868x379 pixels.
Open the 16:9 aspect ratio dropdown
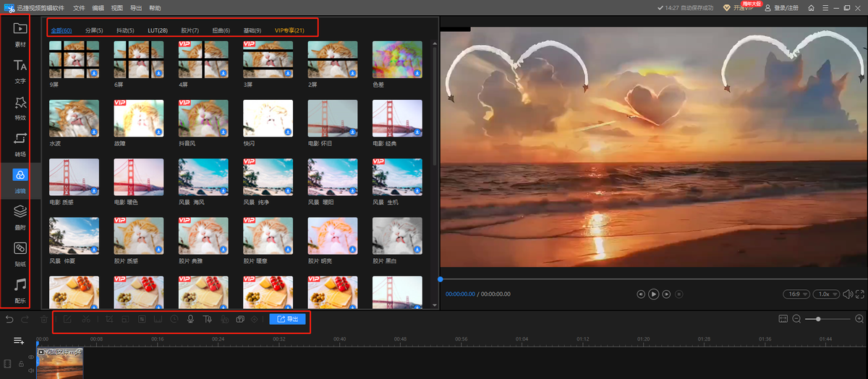[x=796, y=294]
